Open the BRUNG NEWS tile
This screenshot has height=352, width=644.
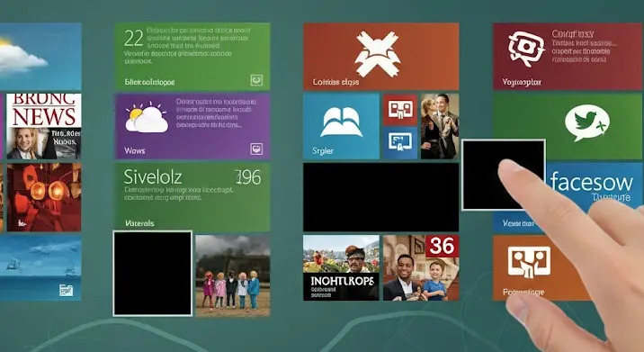[43, 126]
